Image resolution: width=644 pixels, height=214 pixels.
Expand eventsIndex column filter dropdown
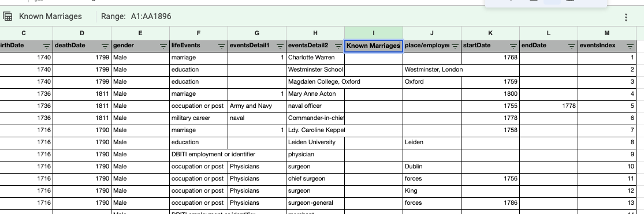tap(630, 46)
